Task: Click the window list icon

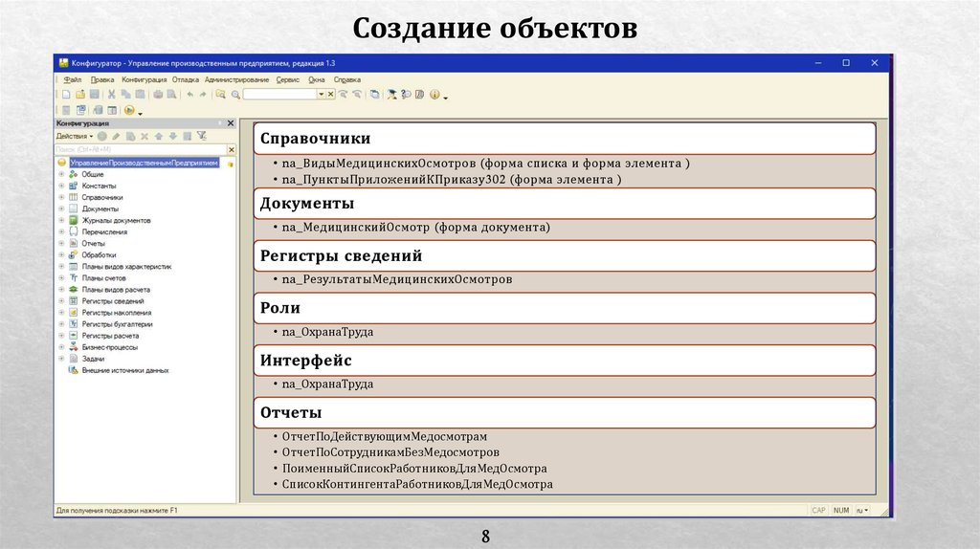Action: 374,95
